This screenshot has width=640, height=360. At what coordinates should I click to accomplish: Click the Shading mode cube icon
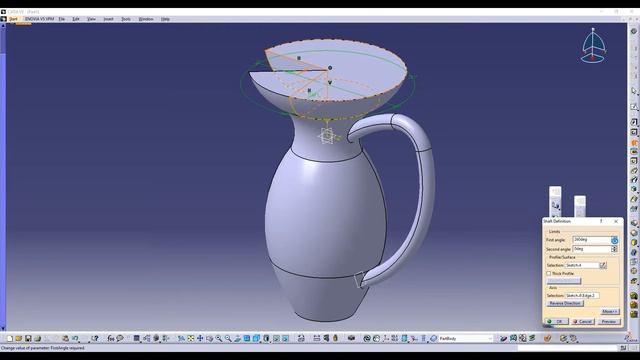tap(266, 338)
